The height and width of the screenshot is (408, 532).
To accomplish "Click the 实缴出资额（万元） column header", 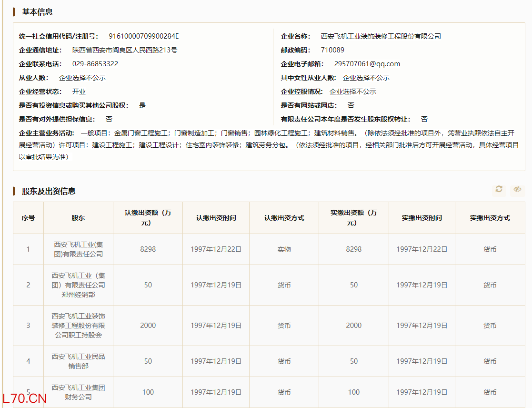I will click(353, 218).
